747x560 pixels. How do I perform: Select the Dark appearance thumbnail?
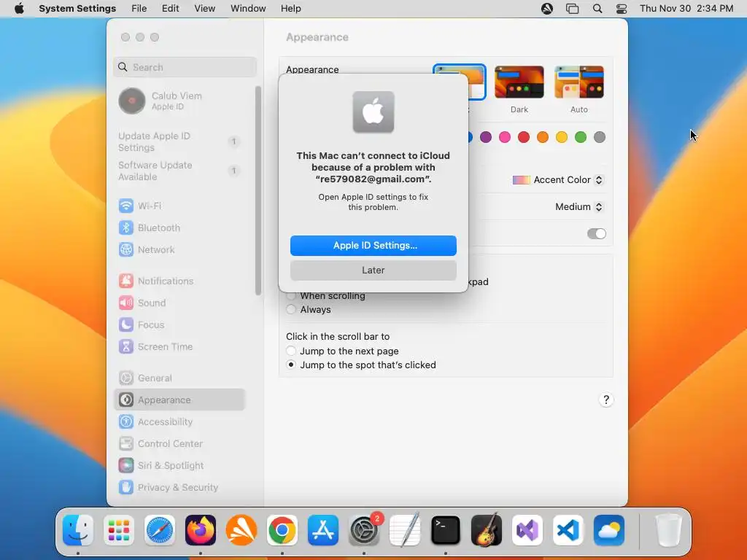(519, 82)
